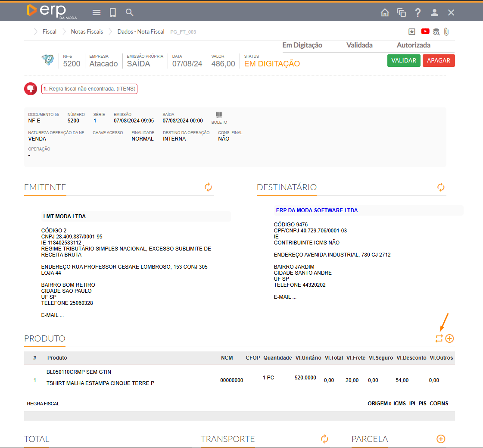Viewport: 483px width, 448px height.
Task: Open the user profile icon
Action: [x=434, y=13]
